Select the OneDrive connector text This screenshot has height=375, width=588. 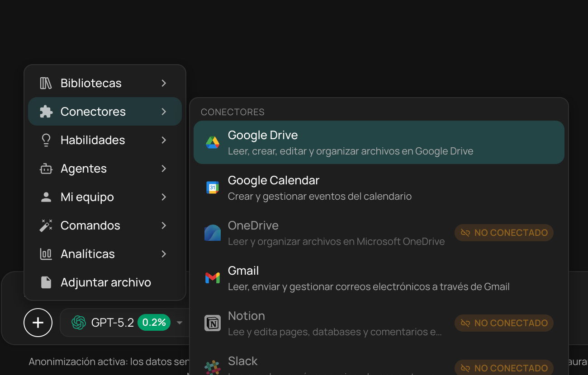point(253,225)
